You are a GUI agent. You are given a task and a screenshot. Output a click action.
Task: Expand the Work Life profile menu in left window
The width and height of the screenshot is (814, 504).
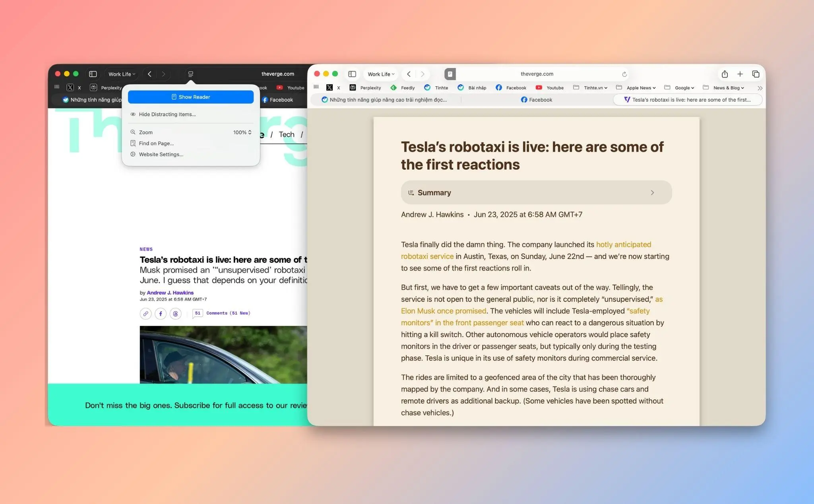[x=122, y=74]
